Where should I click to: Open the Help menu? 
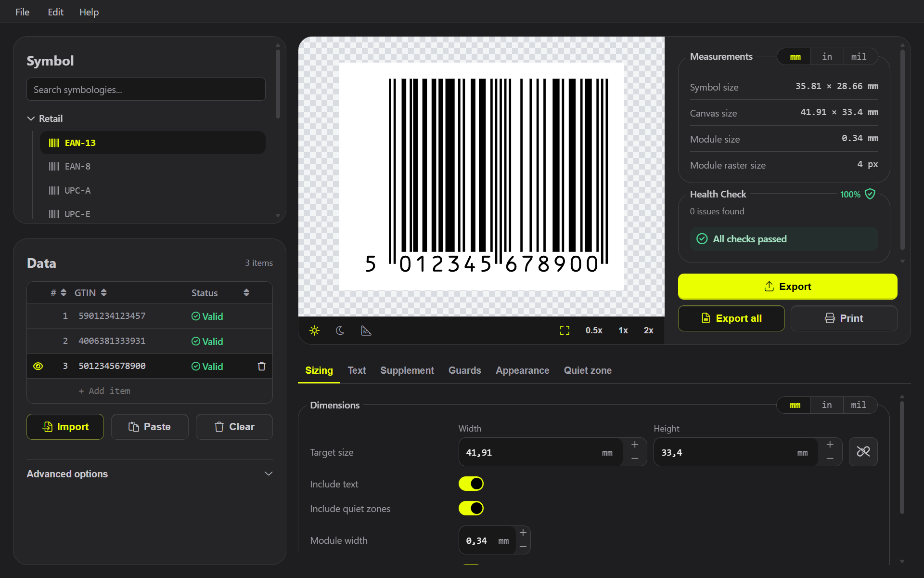pyautogui.click(x=89, y=12)
